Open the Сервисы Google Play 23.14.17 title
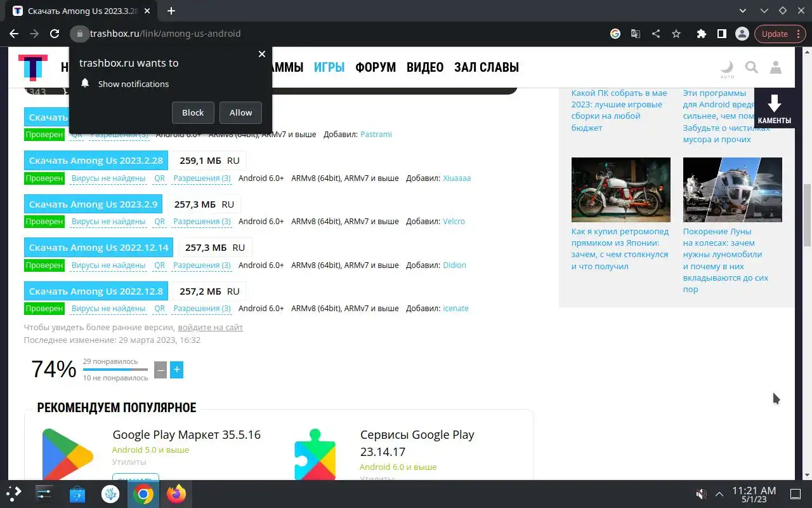812x508 pixels. coord(417,443)
